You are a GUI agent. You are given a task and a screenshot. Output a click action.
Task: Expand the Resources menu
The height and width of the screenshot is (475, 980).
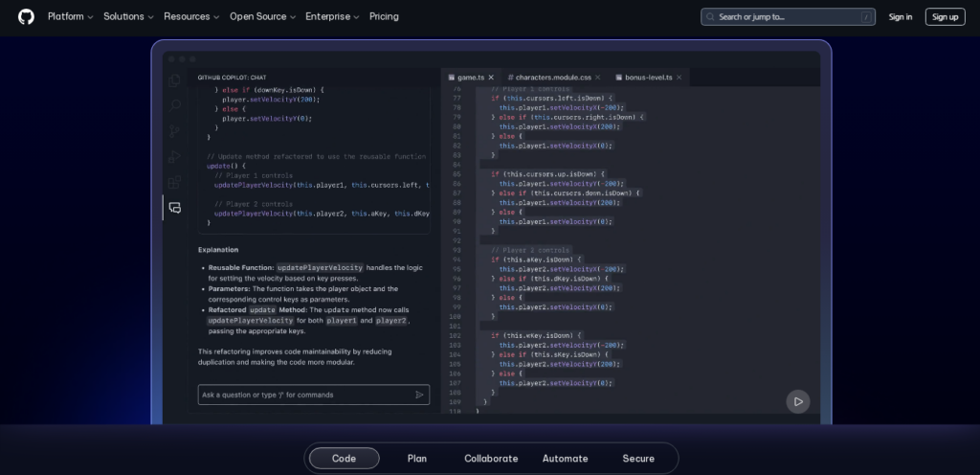click(x=191, y=16)
